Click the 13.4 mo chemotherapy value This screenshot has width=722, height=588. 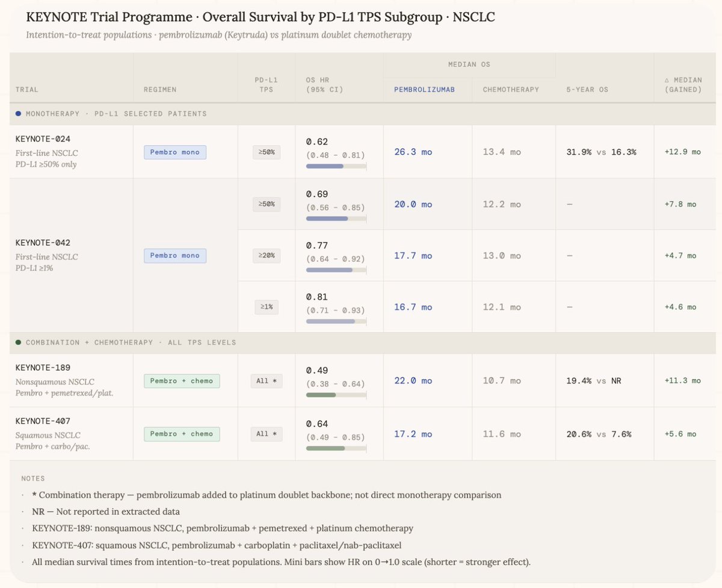coord(502,152)
